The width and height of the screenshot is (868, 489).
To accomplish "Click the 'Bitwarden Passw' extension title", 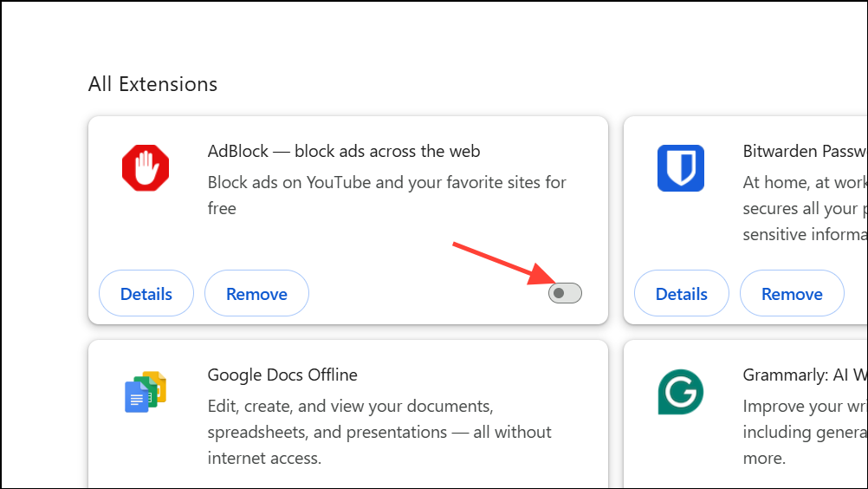I will 805,151.
